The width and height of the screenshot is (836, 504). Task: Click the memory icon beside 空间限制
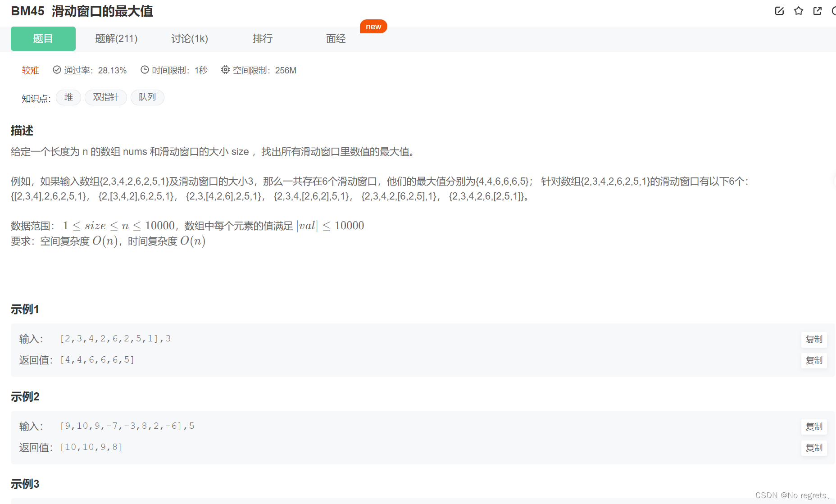click(x=225, y=69)
